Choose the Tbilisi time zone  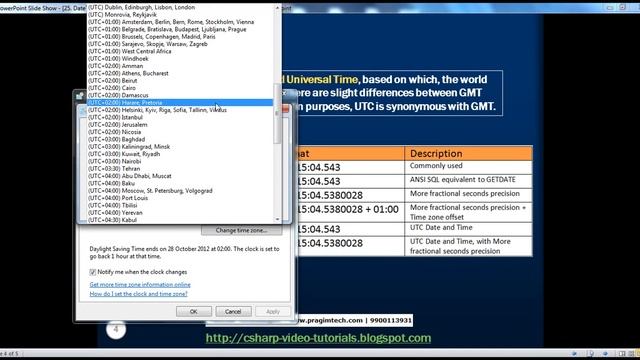point(180,206)
